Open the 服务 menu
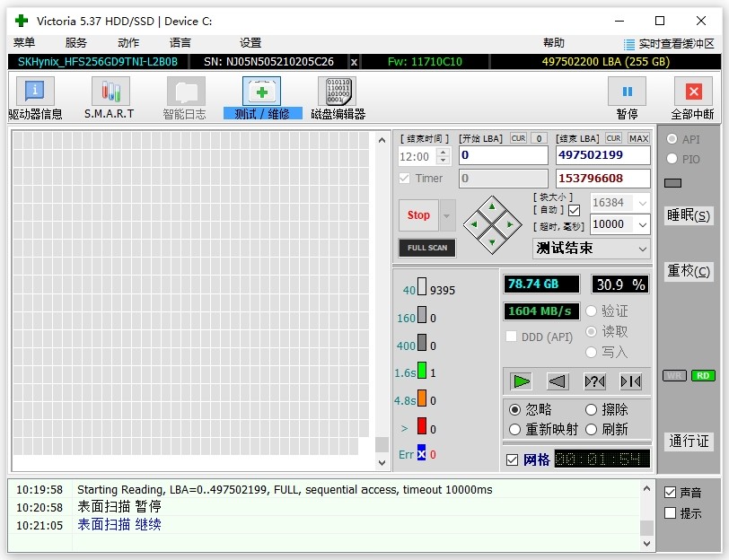The image size is (729, 560). point(76,42)
